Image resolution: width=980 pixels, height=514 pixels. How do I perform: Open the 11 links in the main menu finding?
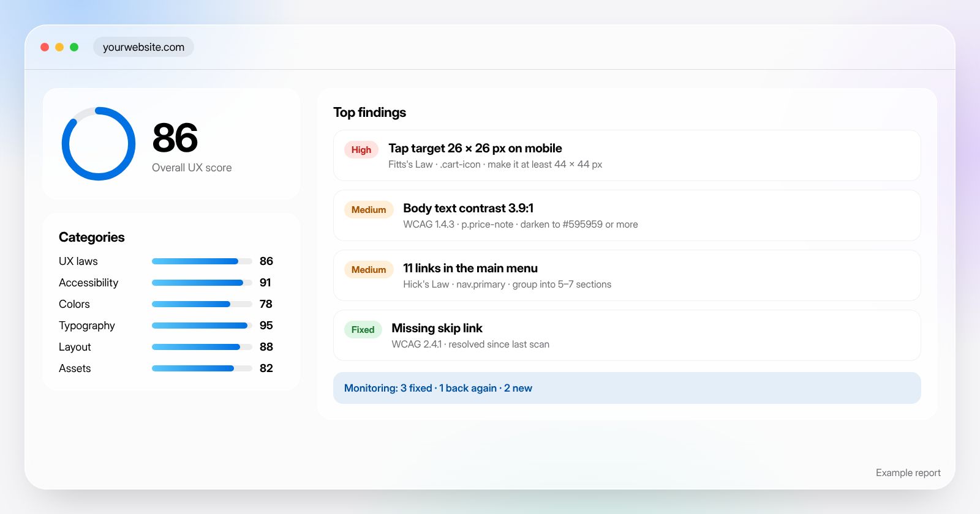(x=627, y=275)
